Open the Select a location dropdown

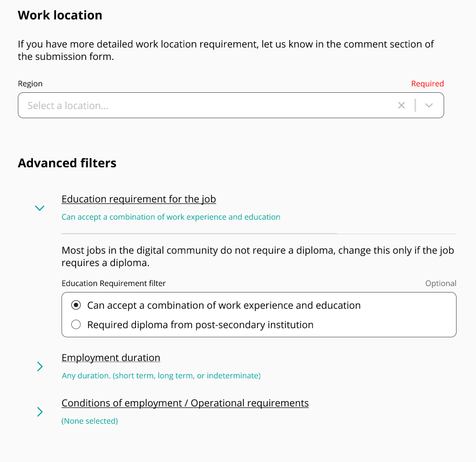(x=429, y=105)
